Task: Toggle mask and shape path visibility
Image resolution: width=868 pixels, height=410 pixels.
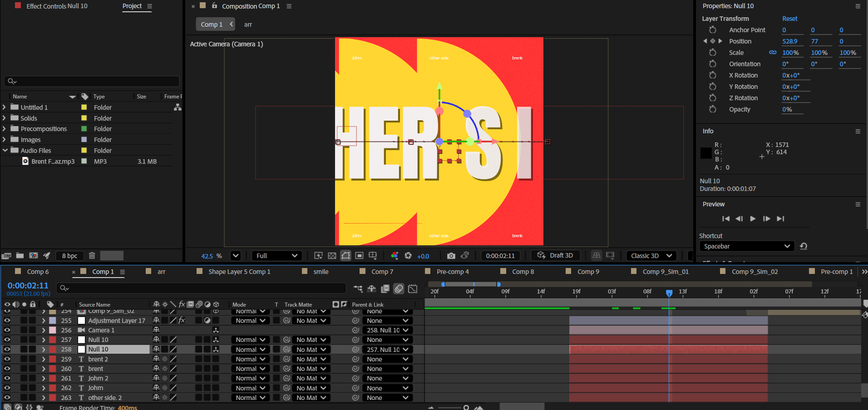Action: tap(345, 256)
